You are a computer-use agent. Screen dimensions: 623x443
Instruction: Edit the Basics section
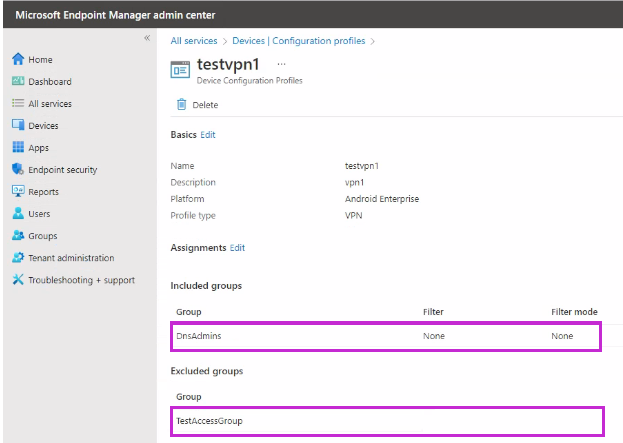tap(208, 135)
